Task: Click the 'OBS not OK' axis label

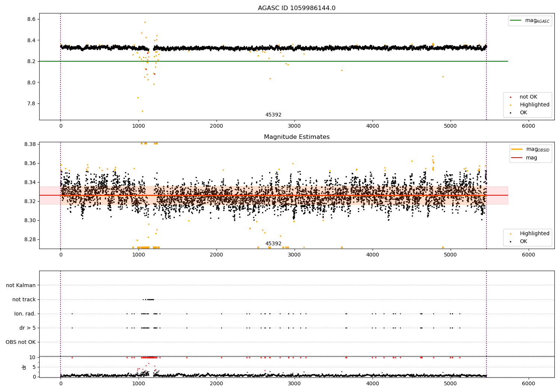Action: pyautogui.click(x=21, y=342)
